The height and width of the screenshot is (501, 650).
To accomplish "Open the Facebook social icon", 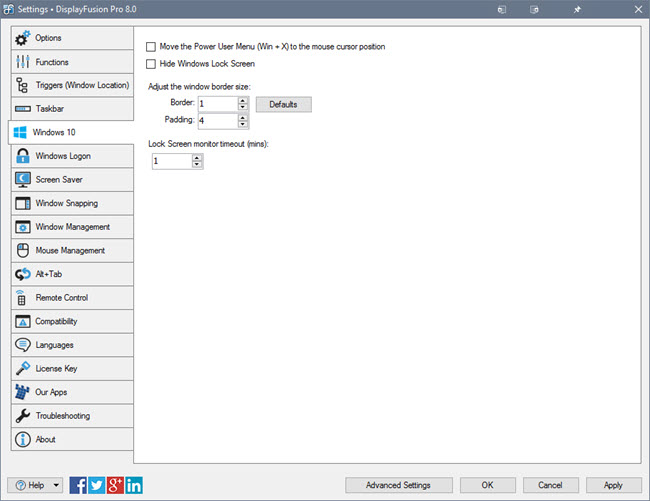I will (78, 485).
